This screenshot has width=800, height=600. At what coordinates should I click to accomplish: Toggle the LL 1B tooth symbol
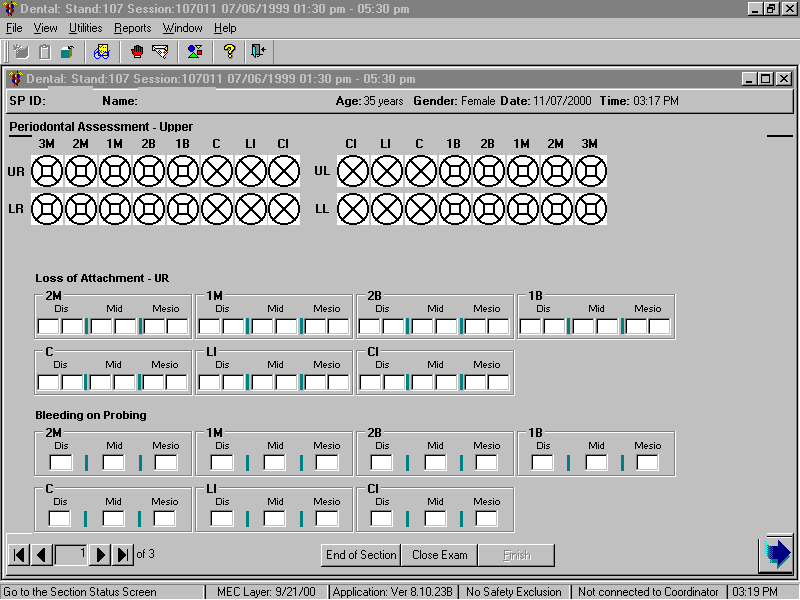pos(454,209)
